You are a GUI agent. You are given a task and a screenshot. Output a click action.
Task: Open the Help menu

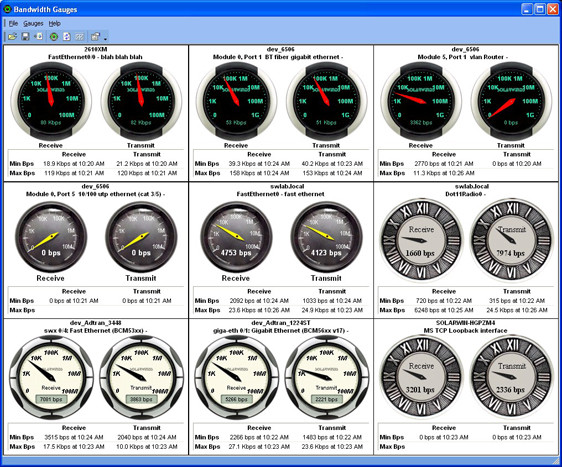tap(54, 23)
